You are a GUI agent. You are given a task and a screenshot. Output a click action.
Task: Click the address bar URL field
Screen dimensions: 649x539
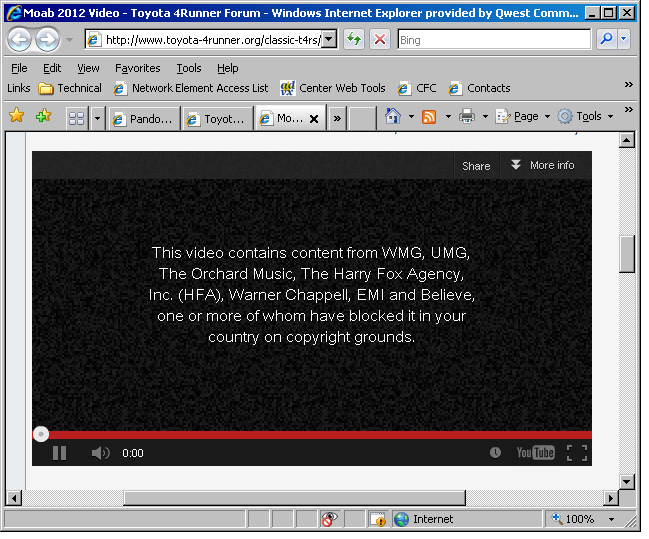[x=205, y=40]
